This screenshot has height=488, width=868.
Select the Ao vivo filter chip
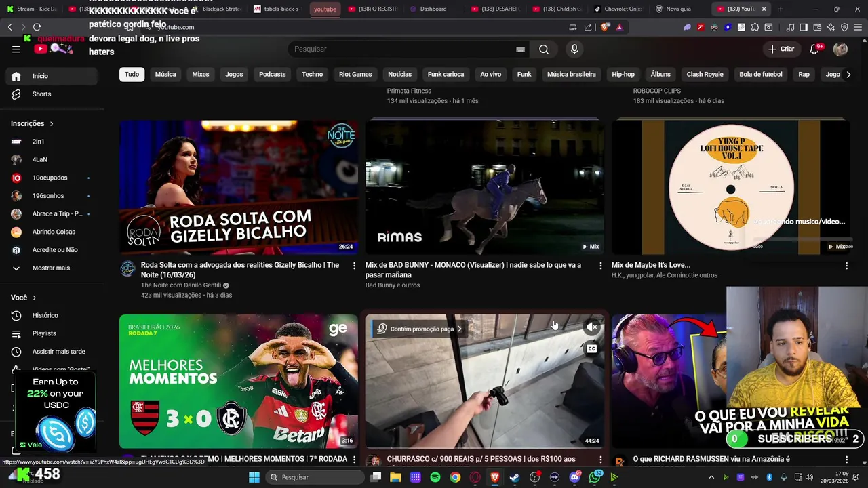pos(490,75)
